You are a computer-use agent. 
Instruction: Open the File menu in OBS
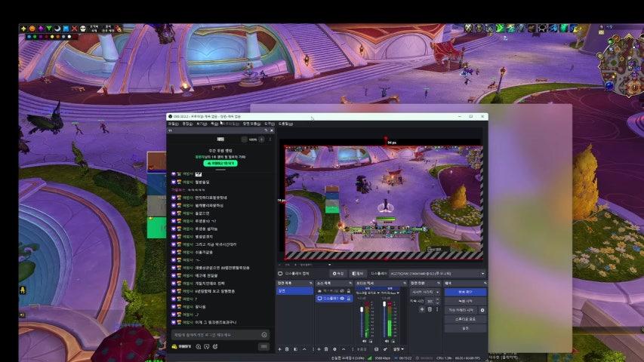pos(174,124)
